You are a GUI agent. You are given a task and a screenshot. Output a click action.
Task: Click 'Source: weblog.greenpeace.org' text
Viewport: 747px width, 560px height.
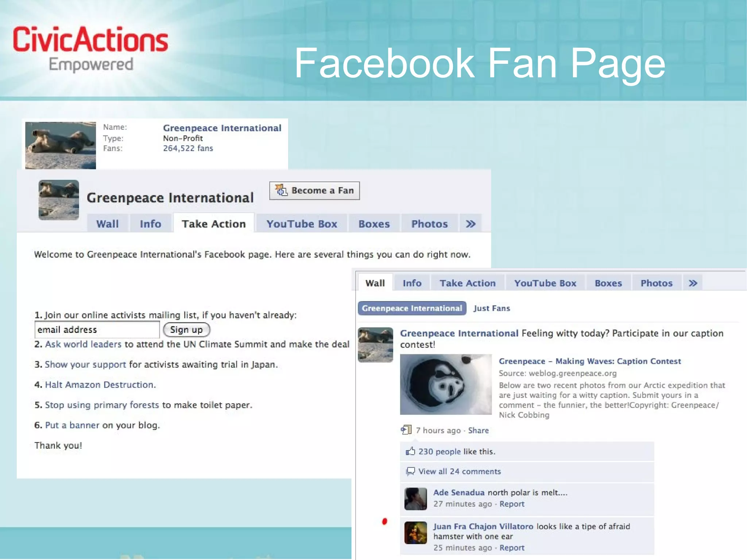coord(558,373)
